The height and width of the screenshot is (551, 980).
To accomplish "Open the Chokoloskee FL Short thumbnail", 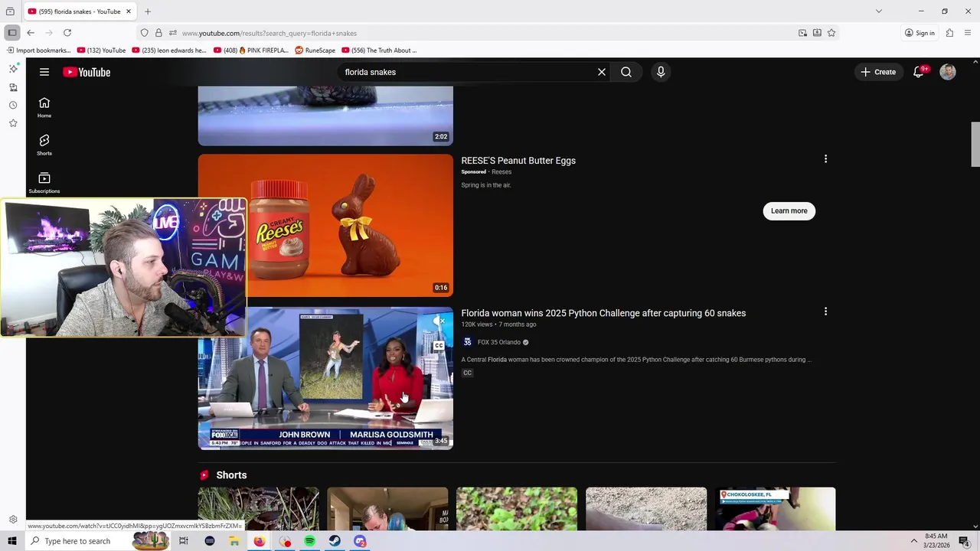I will (x=776, y=509).
